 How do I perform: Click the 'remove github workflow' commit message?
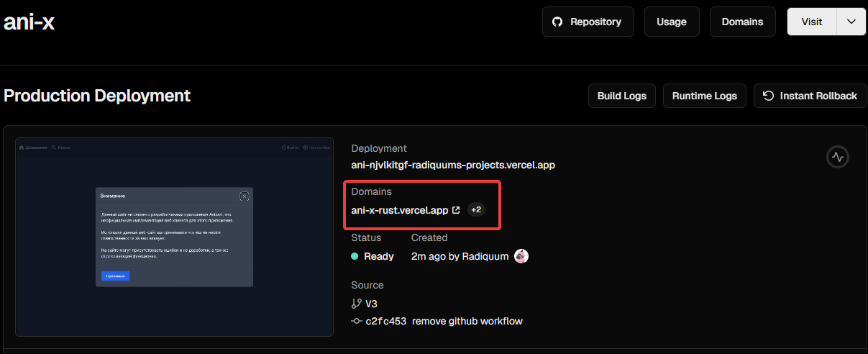[467, 321]
